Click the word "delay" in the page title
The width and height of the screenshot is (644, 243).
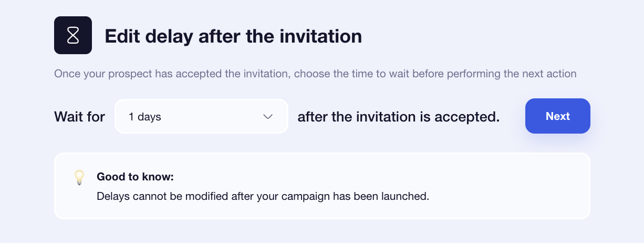point(167,36)
